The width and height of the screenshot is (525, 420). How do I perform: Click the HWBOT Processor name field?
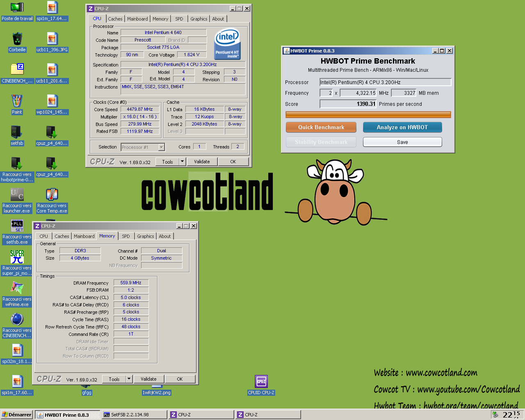tap(385, 82)
